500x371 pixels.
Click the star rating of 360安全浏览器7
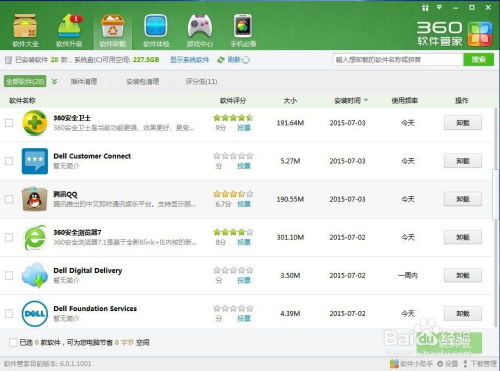pos(233,232)
